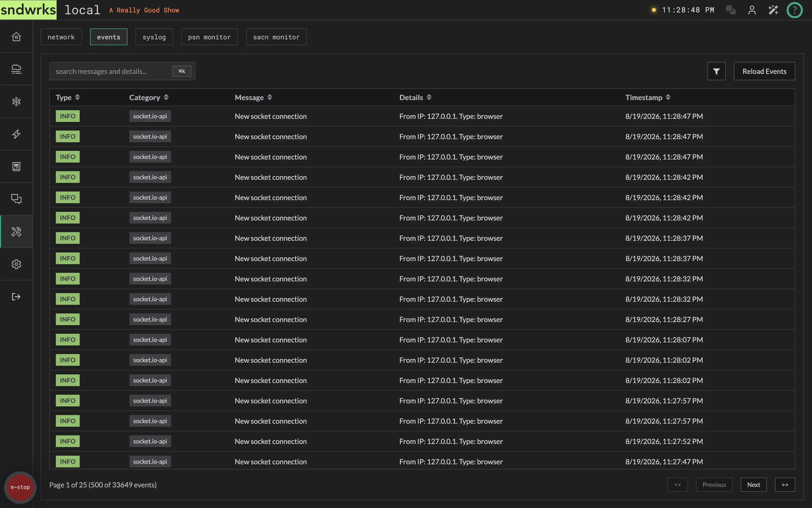The height and width of the screenshot is (508, 812).
Task: Click socket.io-api tag in 11:28:07 PM row
Action: pos(150,340)
